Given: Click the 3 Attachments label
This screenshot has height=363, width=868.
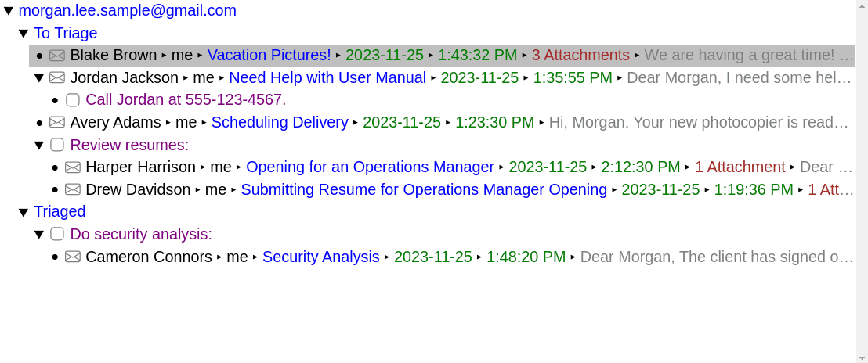Looking at the screenshot, I should pyautogui.click(x=580, y=56).
